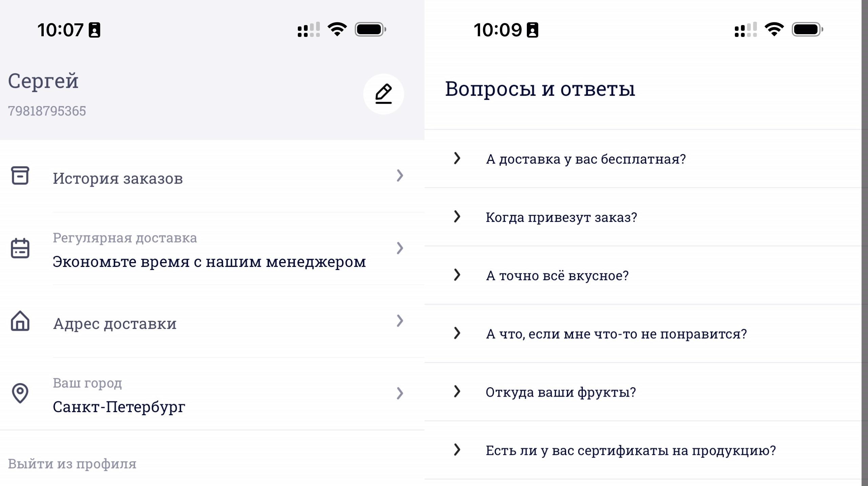The width and height of the screenshot is (868, 486).
Task: Click the FAQ screen vertical scrollbar
Action: 865,243
